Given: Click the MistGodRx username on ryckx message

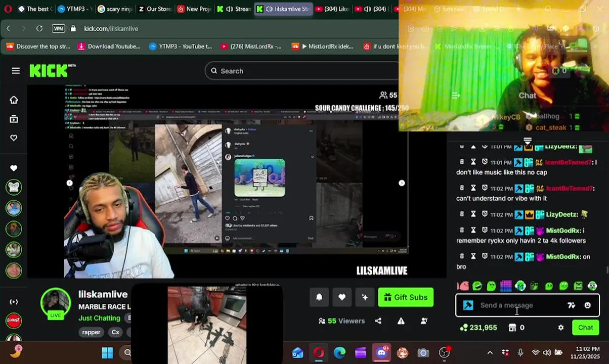Looking at the screenshot, I should 563,231.
